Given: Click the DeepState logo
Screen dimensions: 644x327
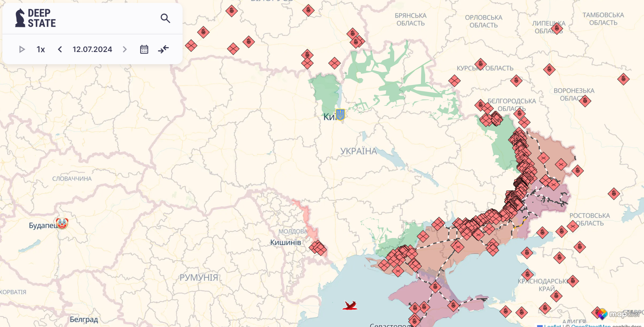Looking at the screenshot, I should click(35, 18).
